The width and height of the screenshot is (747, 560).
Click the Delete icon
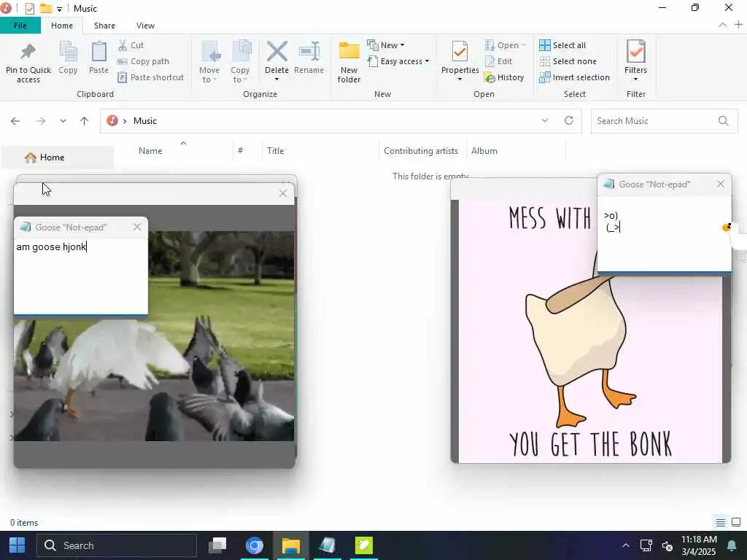[276, 52]
